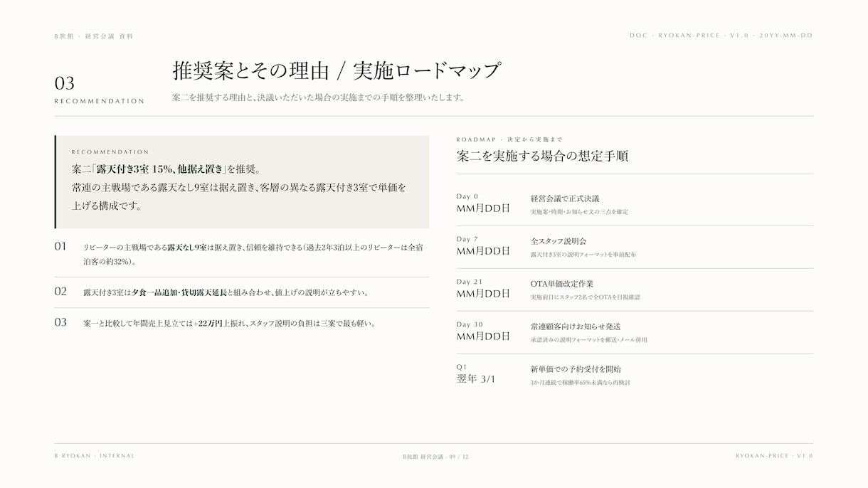The image size is (868, 488).
Task: Click the title "推奨案とその理由 / 実施ロードマップ"
Action: coord(337,70)
